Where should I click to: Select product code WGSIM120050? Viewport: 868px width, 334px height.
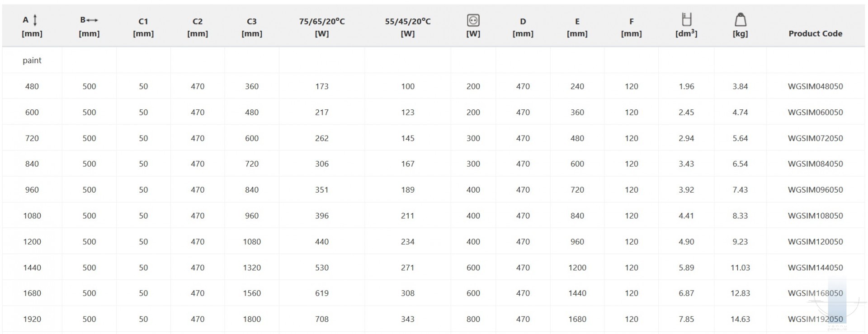coord(815,242)
